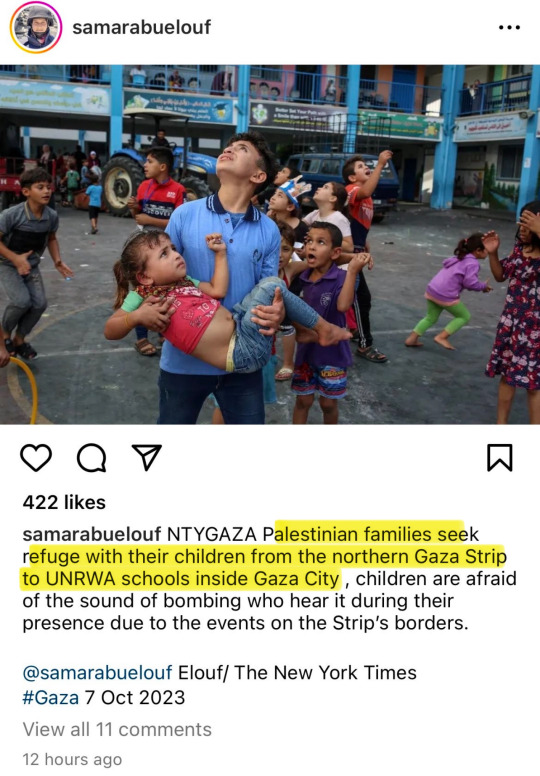Click caption line about Strip's borders
The image size is (540, 776).
245,623
